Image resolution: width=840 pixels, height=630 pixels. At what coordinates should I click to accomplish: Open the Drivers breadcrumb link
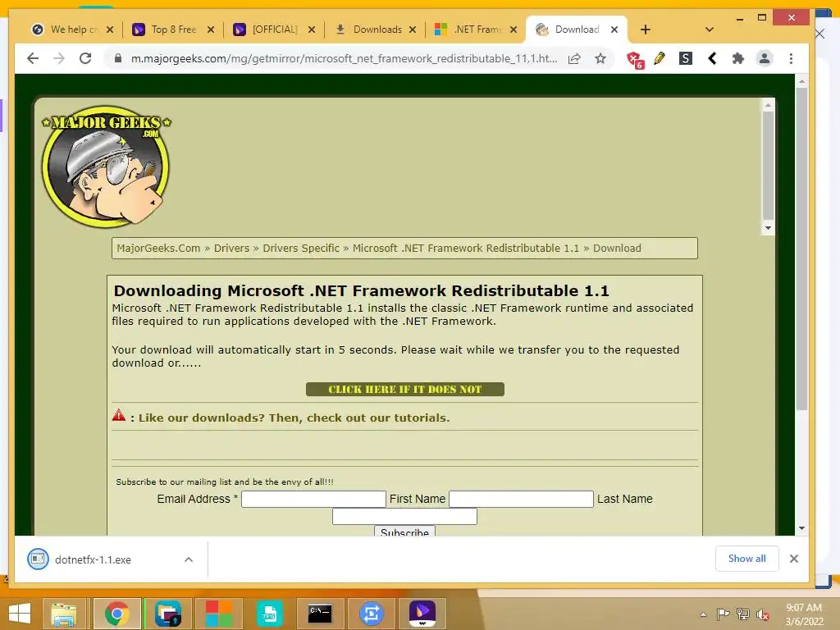click(231, 248)
